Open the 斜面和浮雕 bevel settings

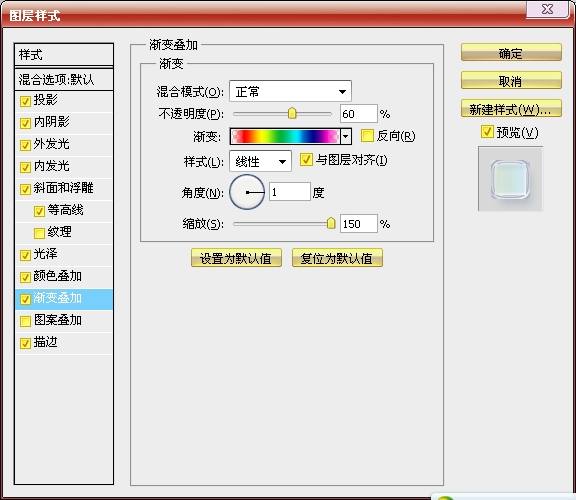(x=64, y=189)
